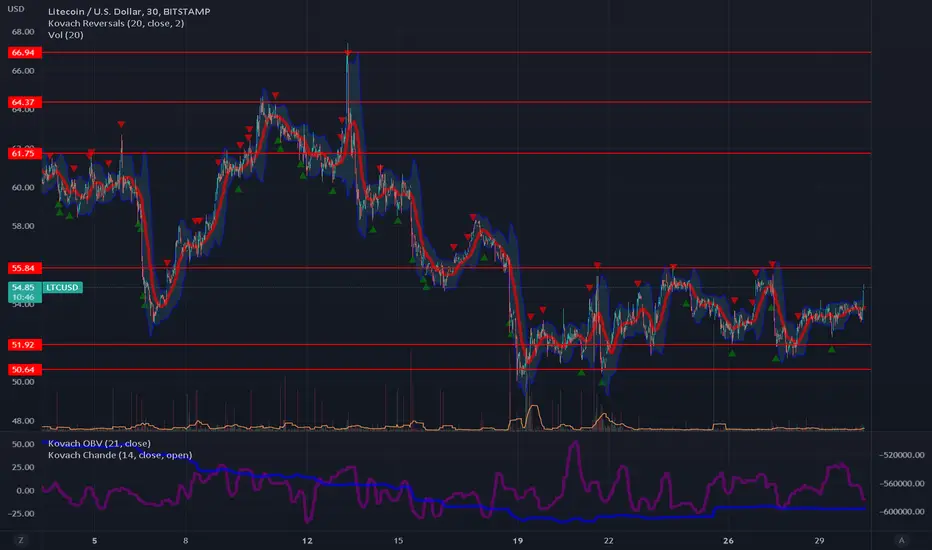
Task: Select the Kovach Reversals (20, close, 2) legend
Action: point(116,23)
